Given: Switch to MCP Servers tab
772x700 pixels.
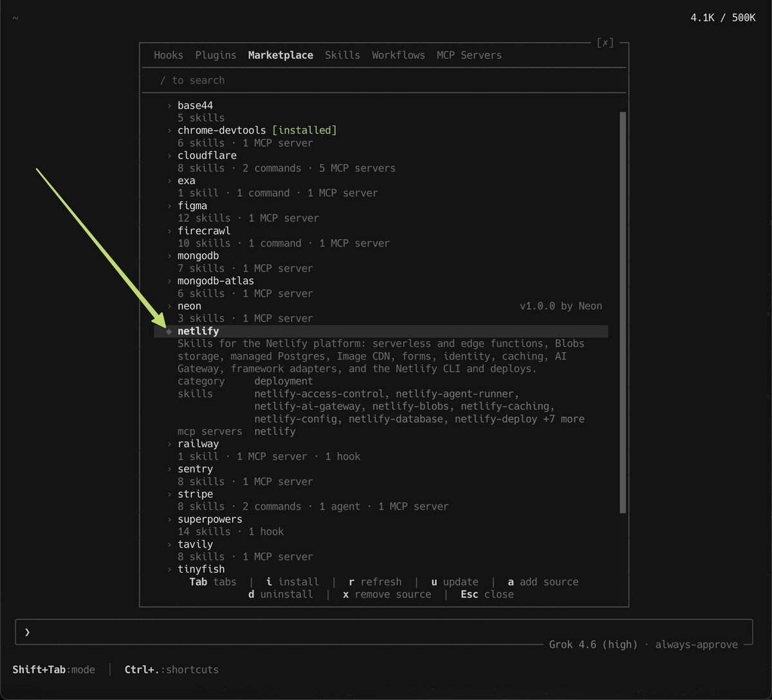Looking at the screenshot, I should (469, 55).
